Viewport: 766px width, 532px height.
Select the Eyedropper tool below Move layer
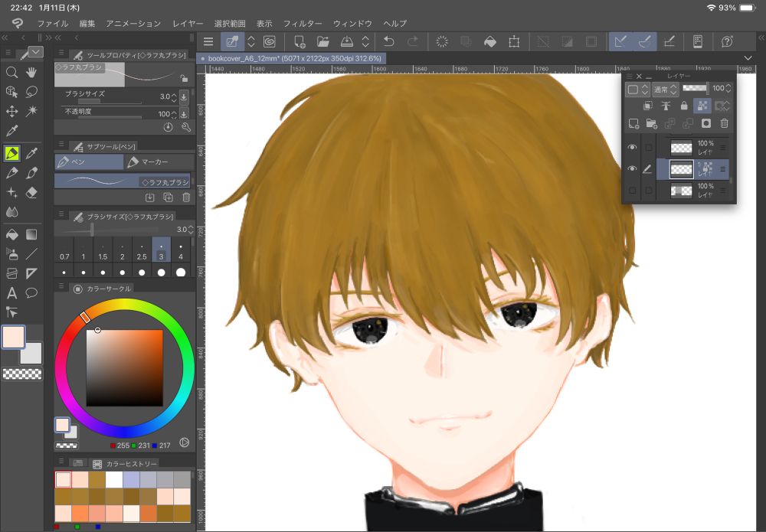point(11,130)
